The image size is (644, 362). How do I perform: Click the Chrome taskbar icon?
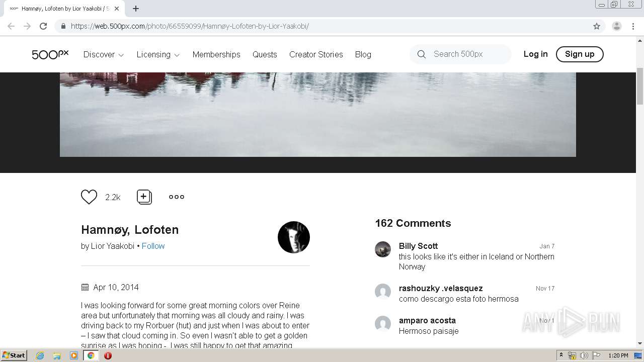click(x=91, y=355)
